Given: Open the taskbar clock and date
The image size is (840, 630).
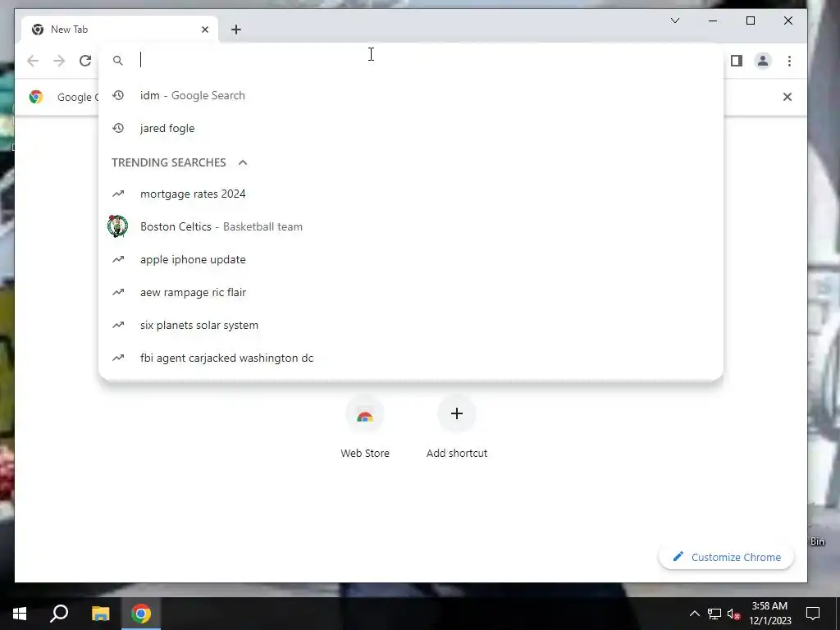Looking at the screenshot, I should click(769, 614).
